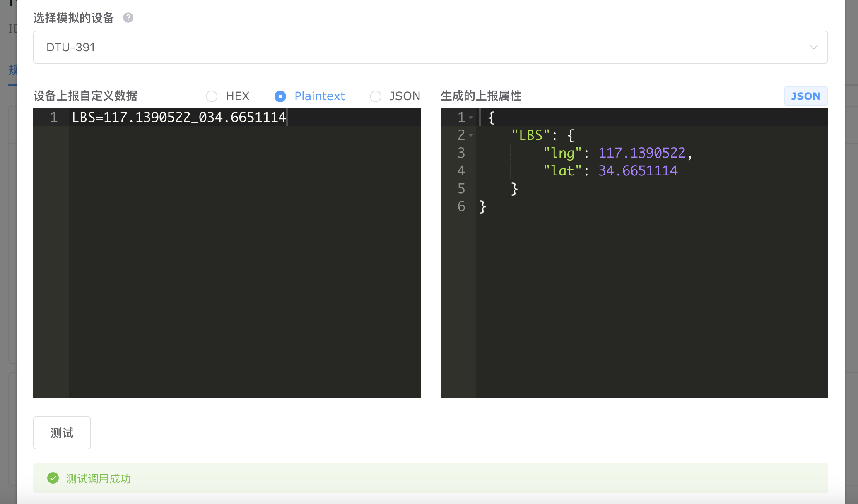858x504 pixels.
Task: Open the DTU-391 device dropdown
Action: coord(430,47)
